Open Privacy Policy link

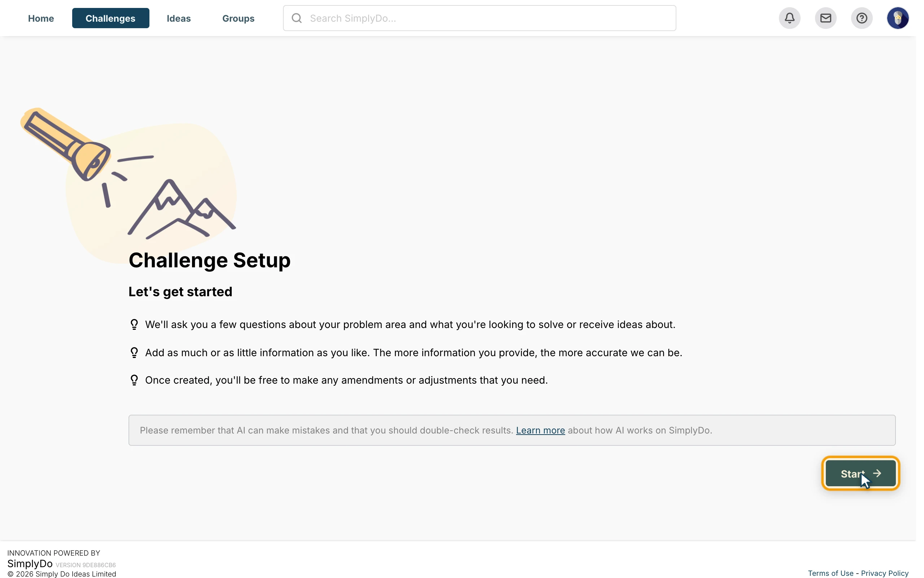884,573
